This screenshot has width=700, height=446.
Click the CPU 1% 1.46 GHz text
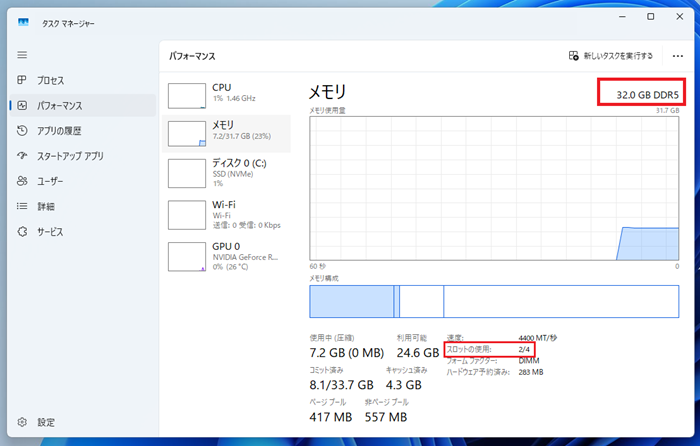click(234, 98)
